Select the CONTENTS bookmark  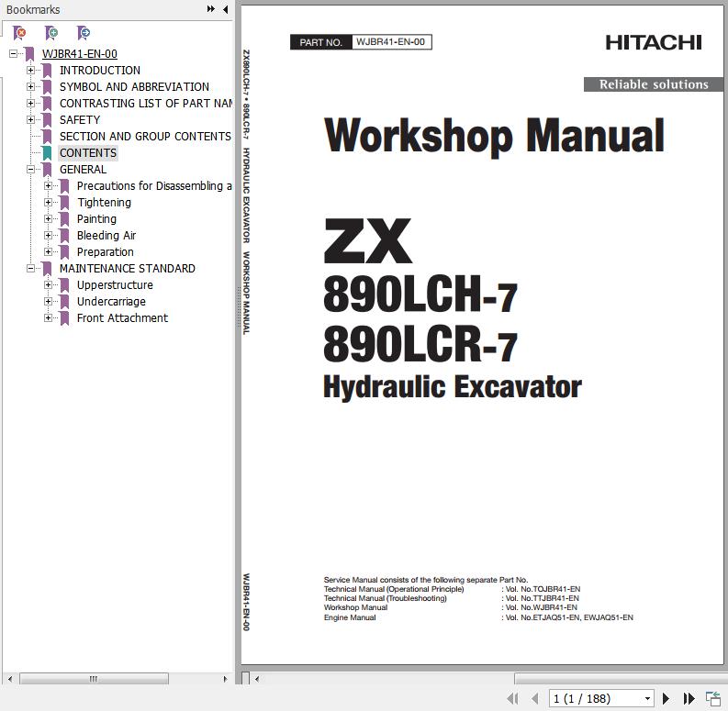88,153
